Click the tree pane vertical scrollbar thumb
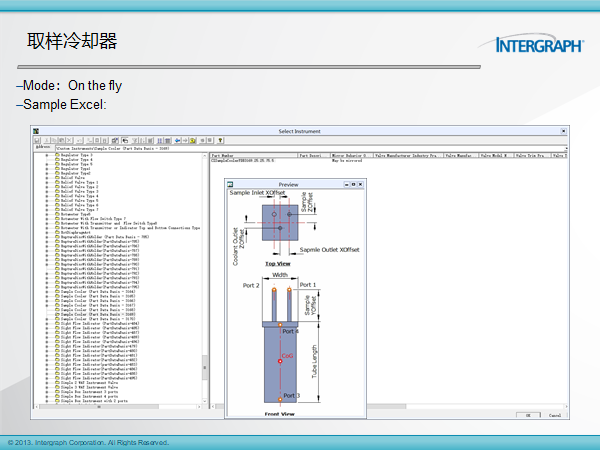This screenshot has height=450, width=600. [205, 367]
